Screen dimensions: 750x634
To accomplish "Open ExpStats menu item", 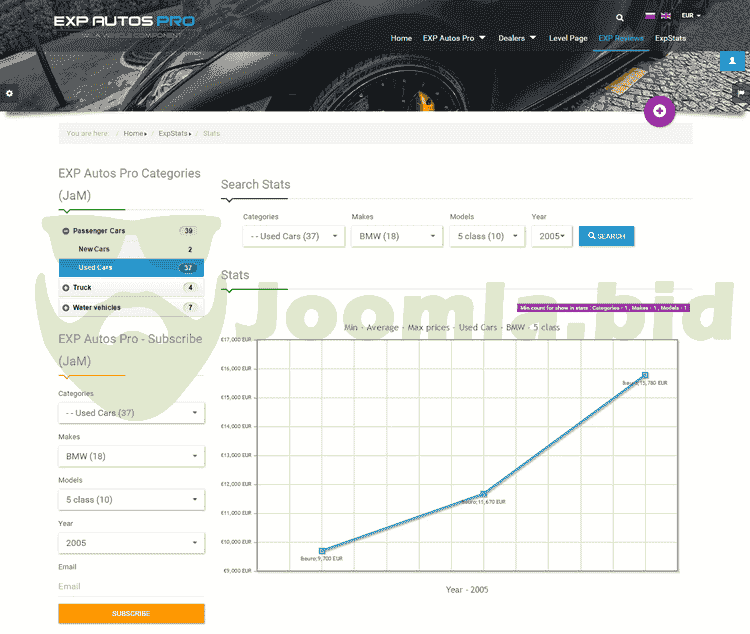I will pos(670,38).
